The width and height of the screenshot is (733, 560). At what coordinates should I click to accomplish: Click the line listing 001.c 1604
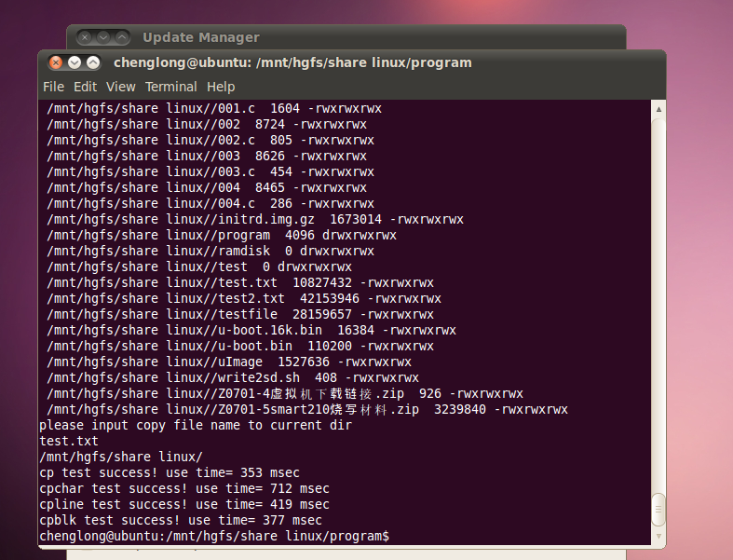click(214, 108)
